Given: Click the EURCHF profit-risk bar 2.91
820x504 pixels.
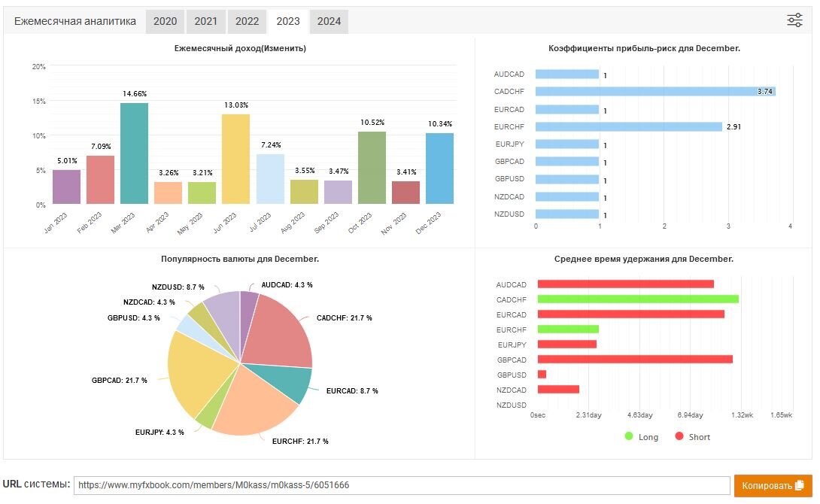Looking at the screenshot, I should [x=629, y=126].
